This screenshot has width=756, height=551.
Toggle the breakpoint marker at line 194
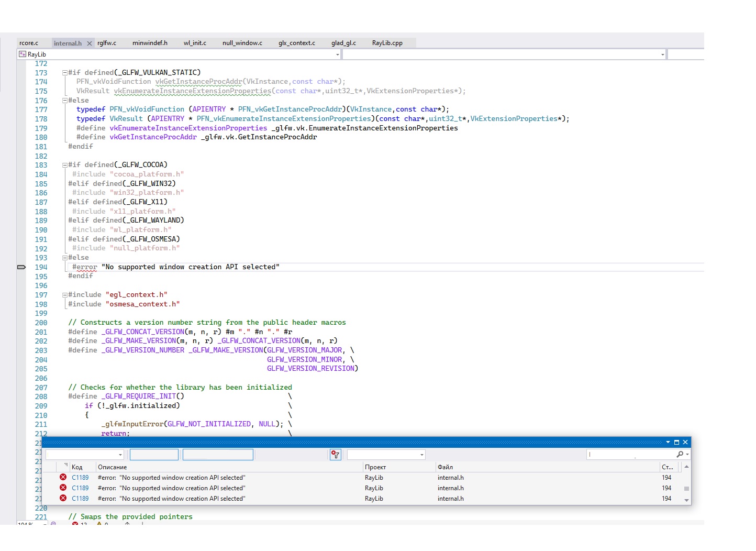[21, 267]
